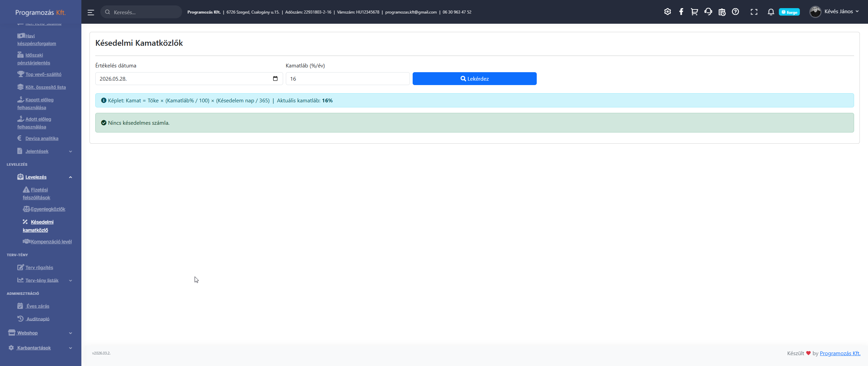868x366 pixels.
Task: Click the 'Nincs késedelmes számla.' message
Action: [139, 123]
